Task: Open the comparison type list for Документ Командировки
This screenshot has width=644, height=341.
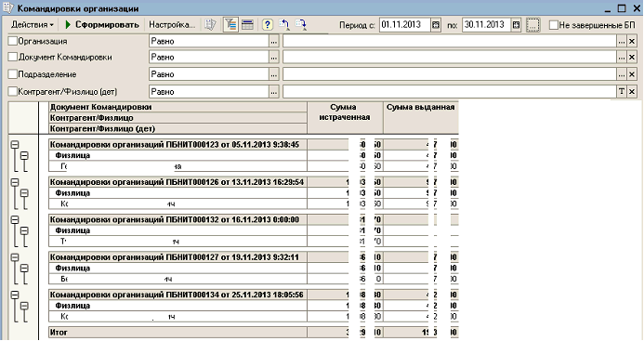Action: [x=273, y=58]
